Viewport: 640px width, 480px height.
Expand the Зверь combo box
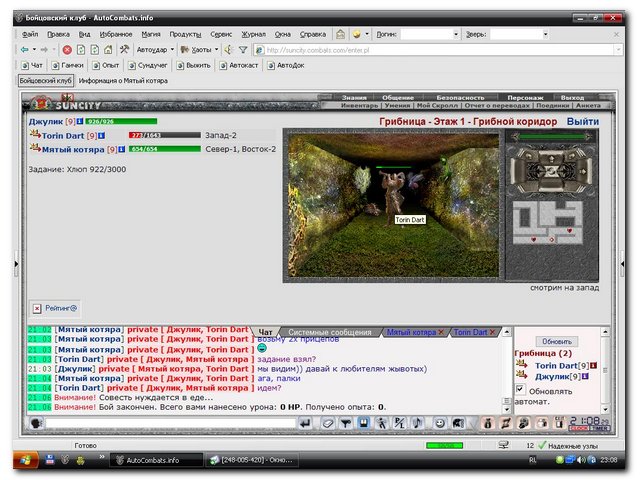click(x=545, y=34)
